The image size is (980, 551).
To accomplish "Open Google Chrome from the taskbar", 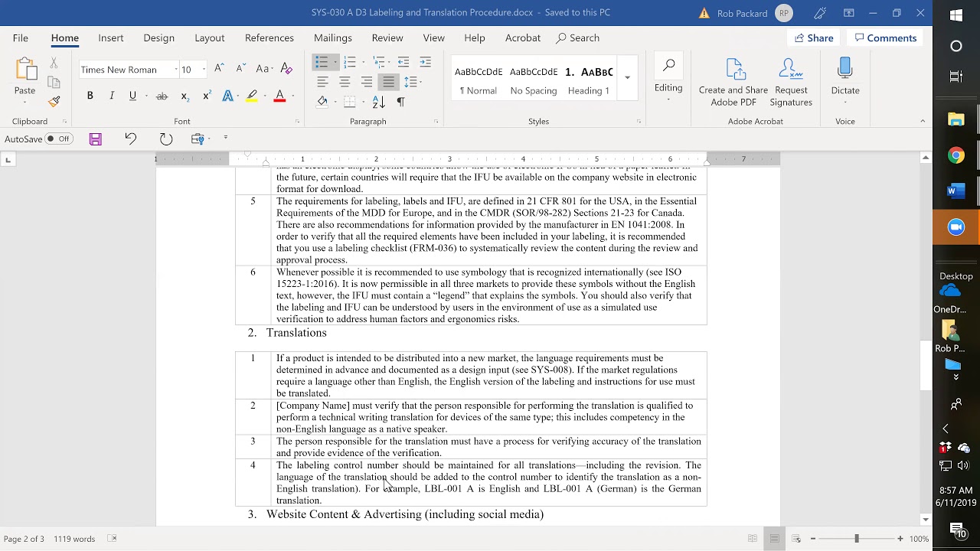I will tap(956, 156).
